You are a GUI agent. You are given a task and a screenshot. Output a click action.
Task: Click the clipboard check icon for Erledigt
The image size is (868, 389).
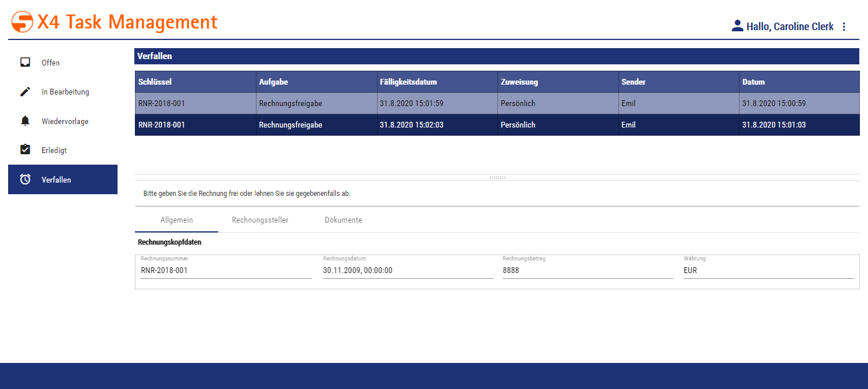[x=25, y=150]
